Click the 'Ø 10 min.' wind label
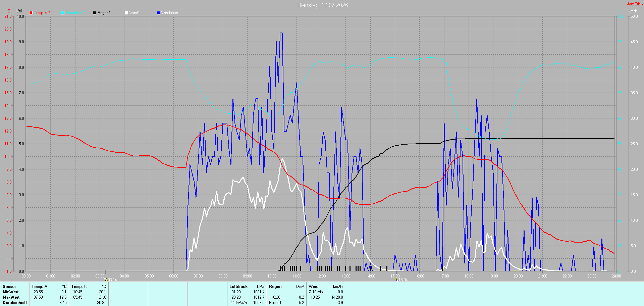The width and height of the screenshot is (644, 306). [x=316, y=292]
